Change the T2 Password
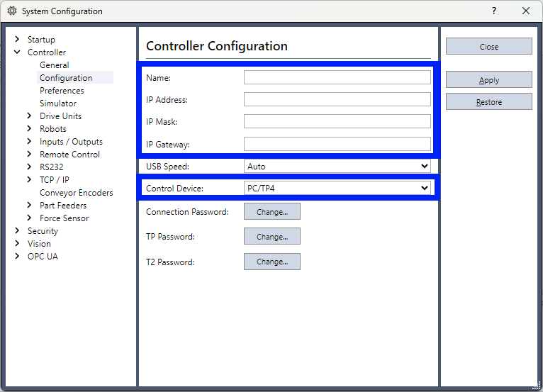Viewport: 543px width, 392px height. [271, 262]
